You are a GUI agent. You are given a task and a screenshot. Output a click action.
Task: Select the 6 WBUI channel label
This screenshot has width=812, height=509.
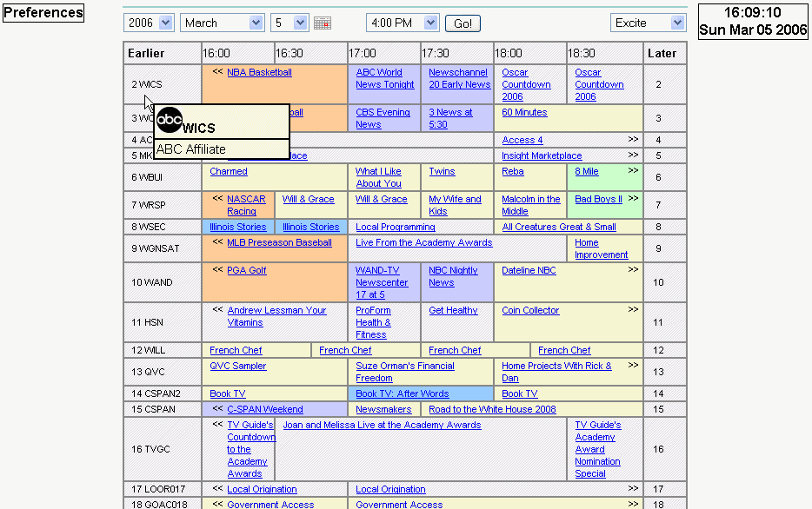147,177
